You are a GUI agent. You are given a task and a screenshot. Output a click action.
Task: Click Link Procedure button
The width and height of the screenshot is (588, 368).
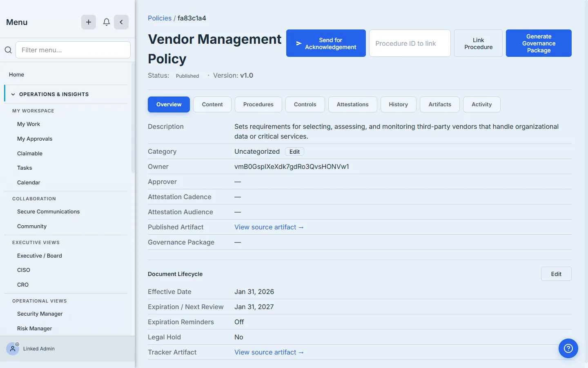pos(479,43)
